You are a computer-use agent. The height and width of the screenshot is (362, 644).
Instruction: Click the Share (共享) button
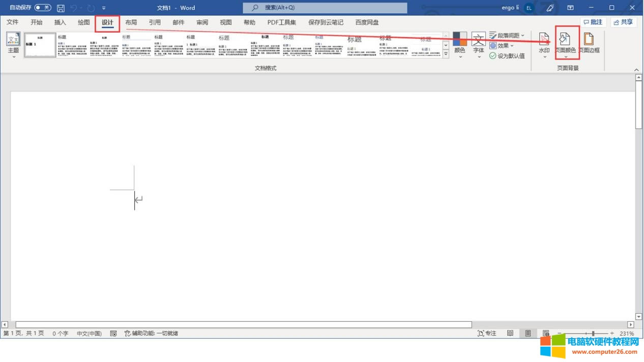pos(623,22)
